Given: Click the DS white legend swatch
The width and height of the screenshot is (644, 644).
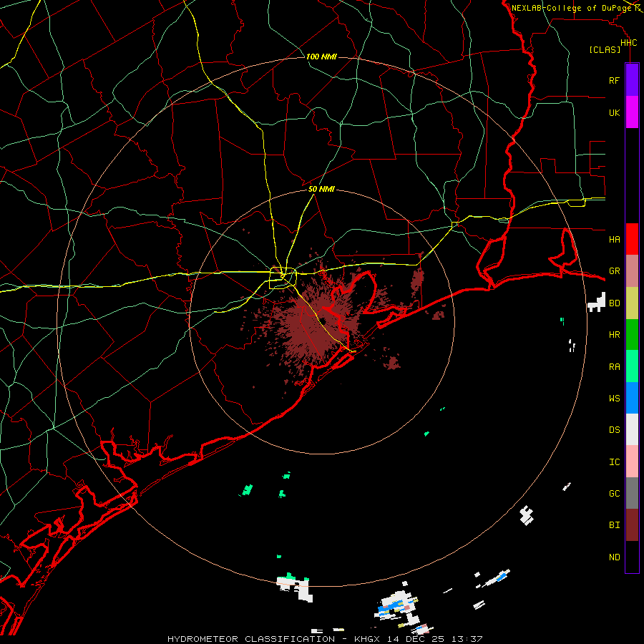Looking at the screenshot, I should click(632, 429).
